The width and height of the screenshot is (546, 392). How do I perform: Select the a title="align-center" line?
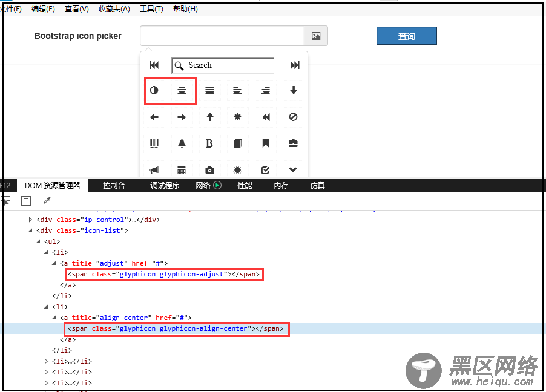[x=126, y=318]
